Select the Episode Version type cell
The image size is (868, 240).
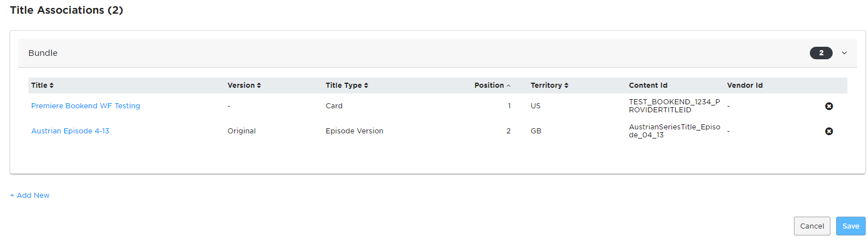click(x=354, y=131)
